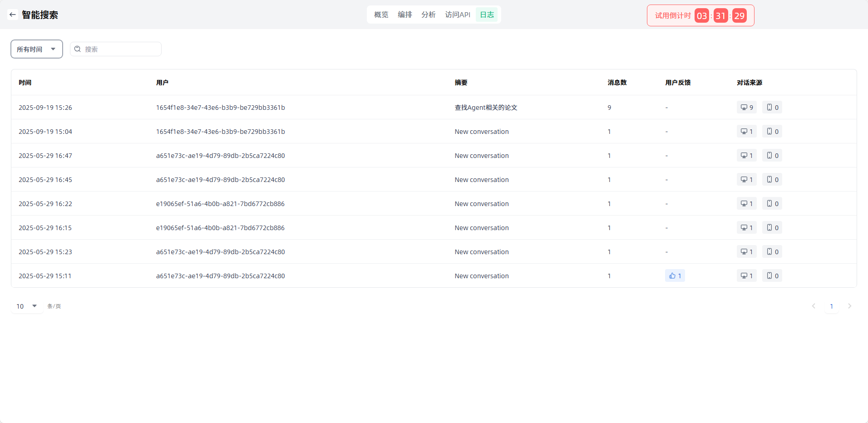
Task: Select page number 1 in pagination
Action: click(831, 306)
